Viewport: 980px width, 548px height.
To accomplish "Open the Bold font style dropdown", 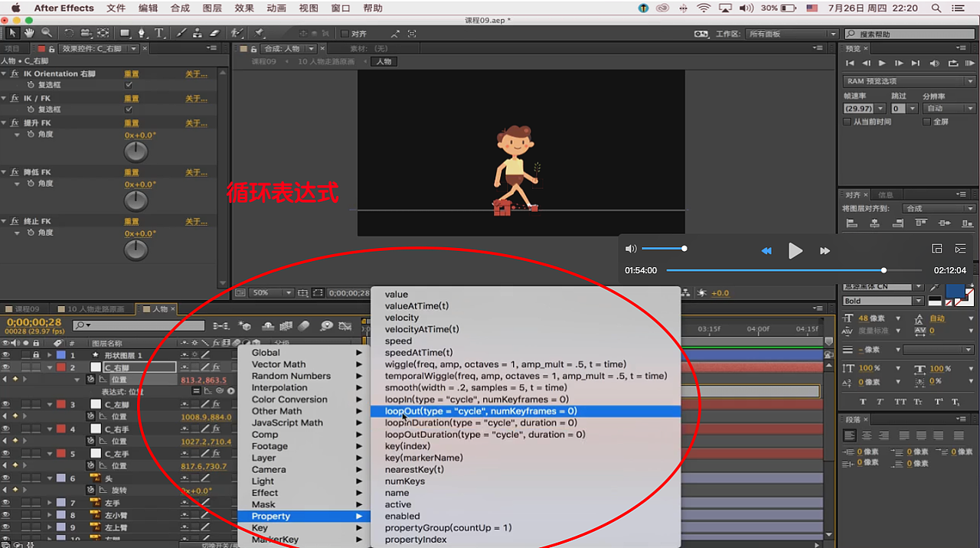I will [x=884, y=301].
